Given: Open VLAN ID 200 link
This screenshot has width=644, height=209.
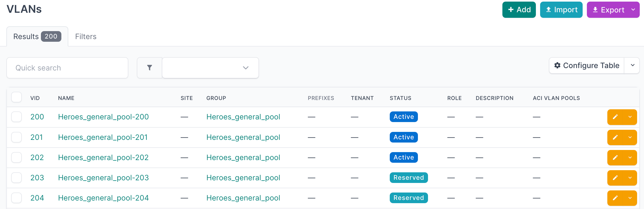Looking at the screenshot, I should click(x=37, y=117).
